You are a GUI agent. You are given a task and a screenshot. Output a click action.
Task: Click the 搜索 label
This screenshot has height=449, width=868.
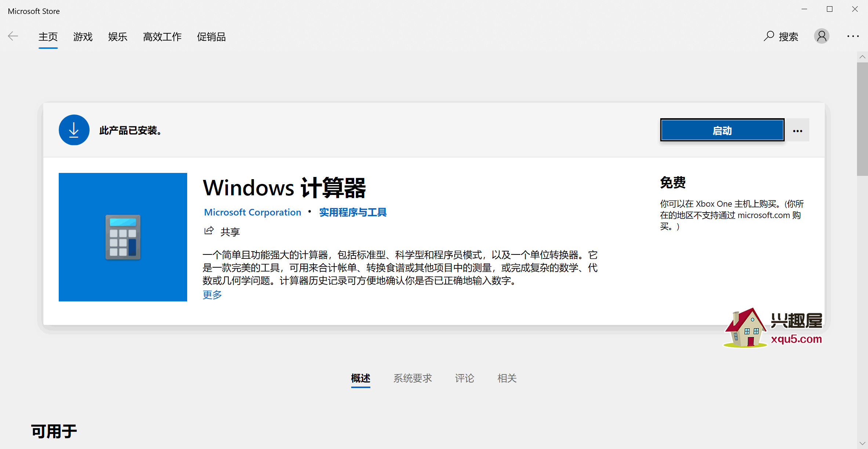coord(789,37)
